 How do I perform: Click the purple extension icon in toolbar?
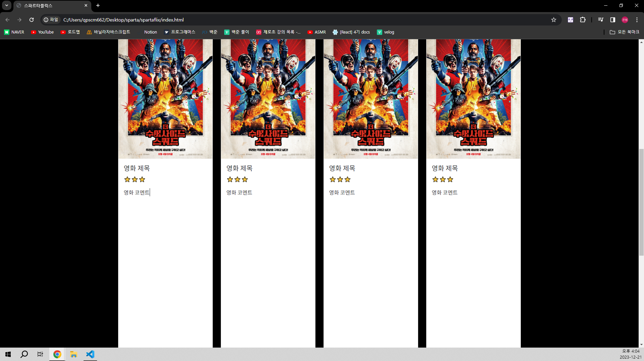[571, 20]
